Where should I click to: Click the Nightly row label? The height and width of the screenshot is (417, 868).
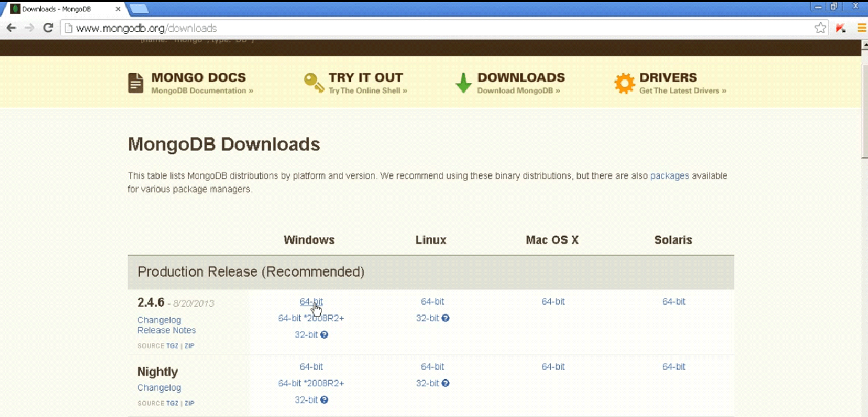158,371
